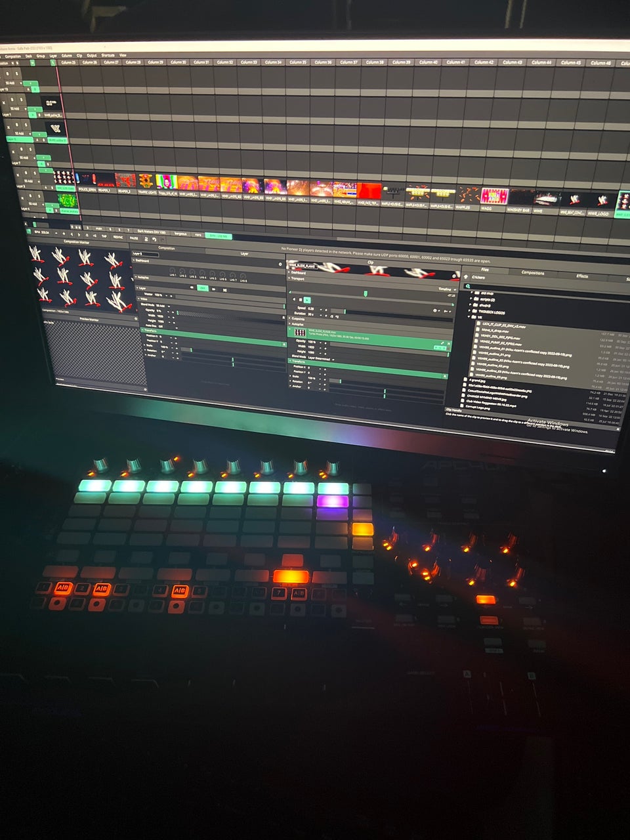This screenshot has width=630, height=840.
Task: Trigger the Column 30 header
Action: pos(178,62)
